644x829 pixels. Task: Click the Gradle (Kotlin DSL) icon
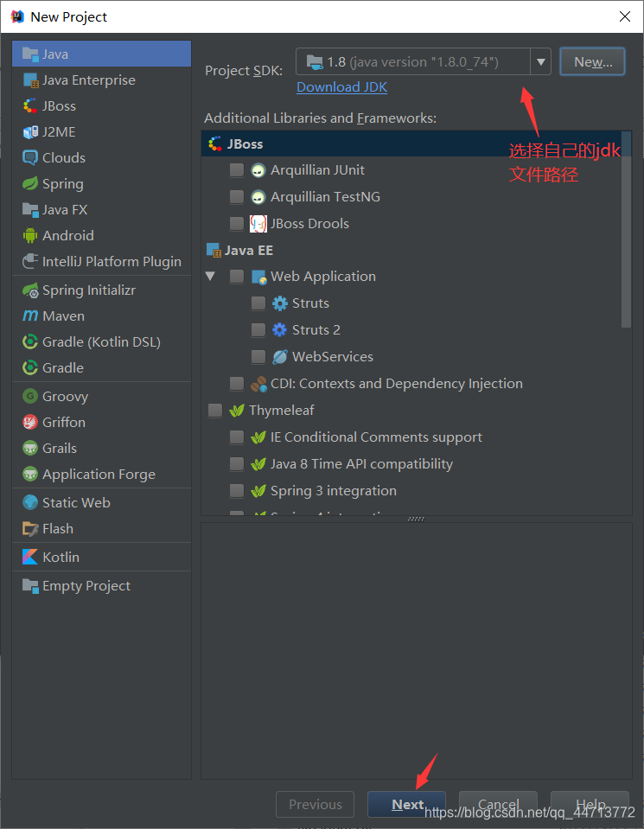tap(30, 341)
